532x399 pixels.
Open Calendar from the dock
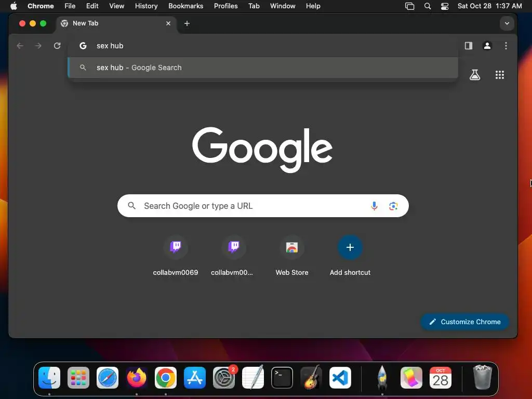[x=441, y=378]
